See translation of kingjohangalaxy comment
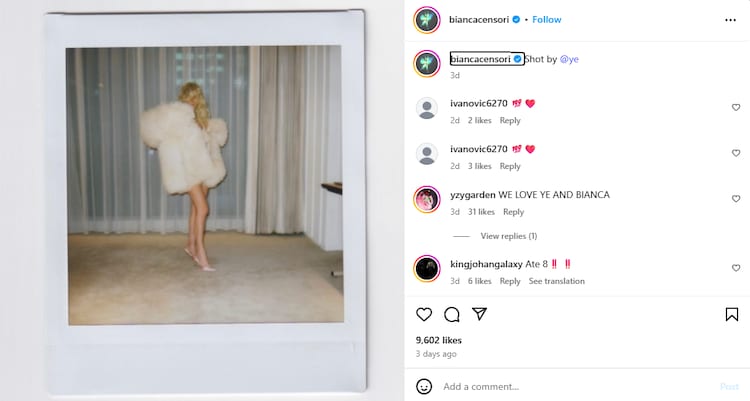750x401 pixels. [x=557, y=281]
